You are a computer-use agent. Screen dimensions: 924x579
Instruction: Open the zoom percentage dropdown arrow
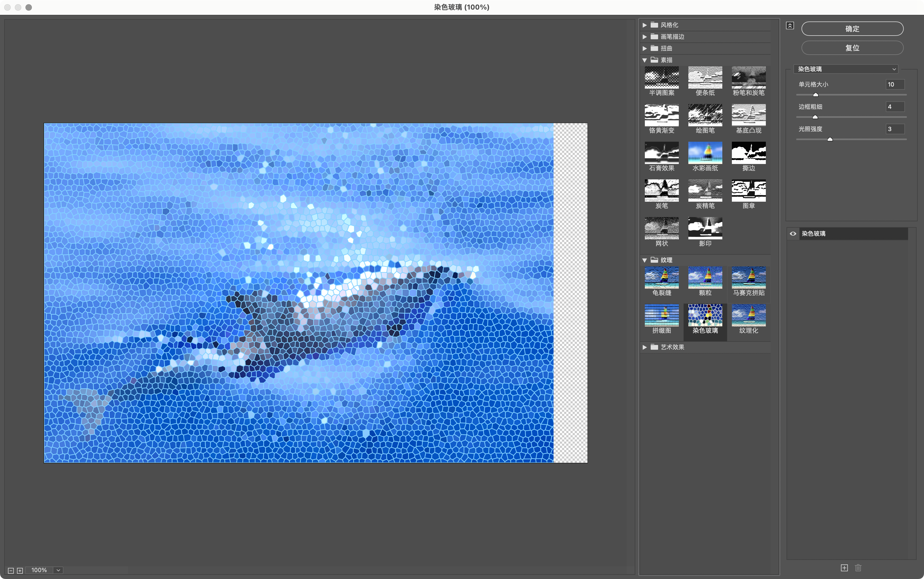[x=58, y=570]
